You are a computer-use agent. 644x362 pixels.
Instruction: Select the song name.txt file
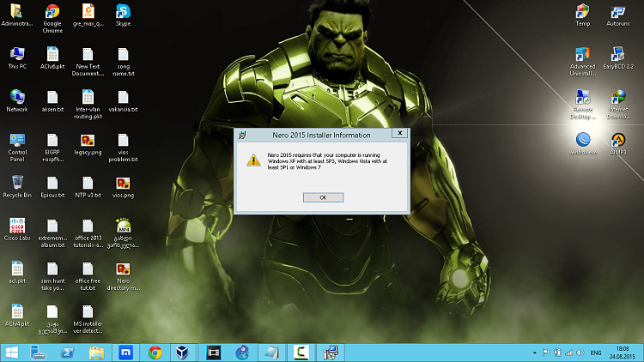pos(123,62)
